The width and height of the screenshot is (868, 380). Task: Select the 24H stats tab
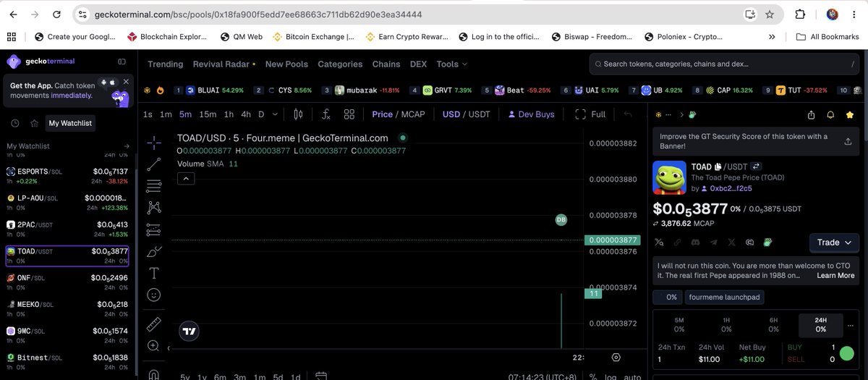[x=820, y=324]
